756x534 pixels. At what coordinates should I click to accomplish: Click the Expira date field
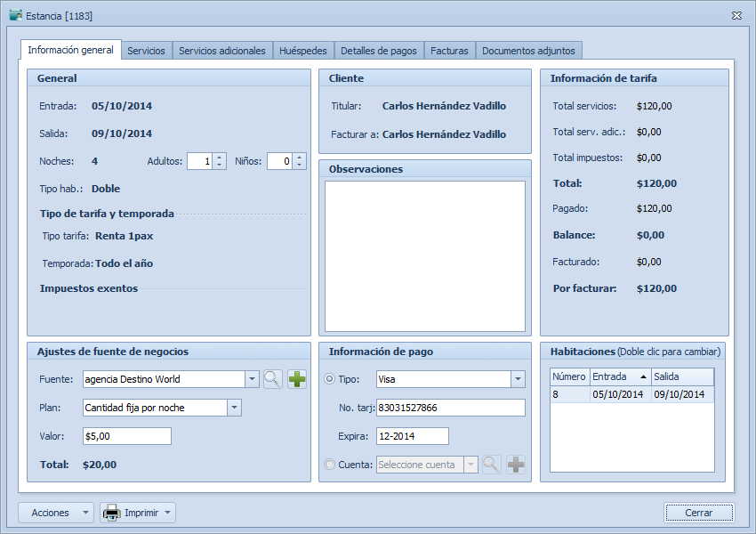[412, 436]
